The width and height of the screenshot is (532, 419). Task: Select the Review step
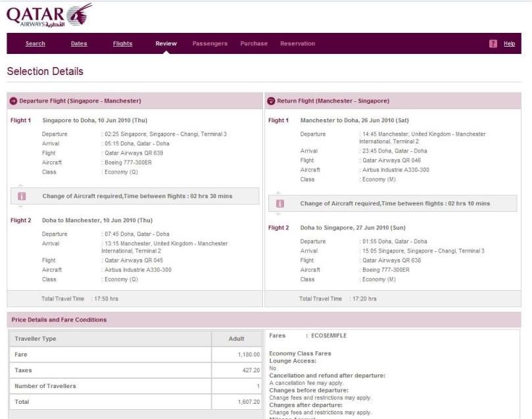point(166,43)
